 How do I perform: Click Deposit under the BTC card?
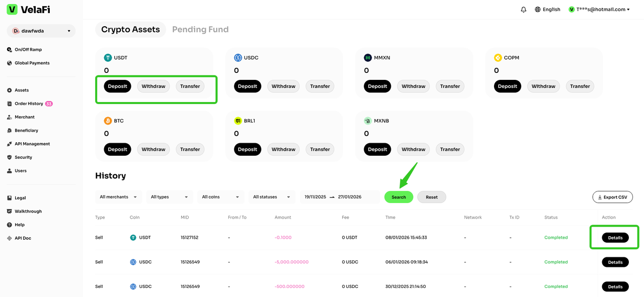[117, 149]
